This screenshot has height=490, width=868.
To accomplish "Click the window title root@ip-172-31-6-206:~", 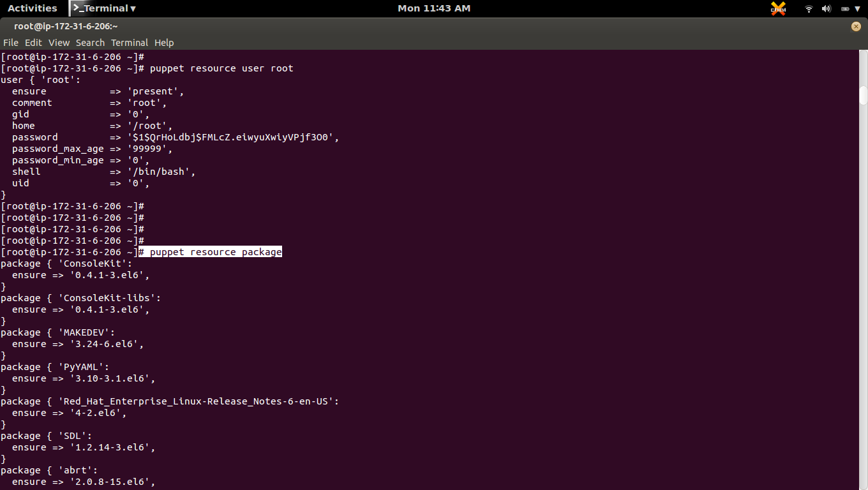I will click(x=66, y=26).
